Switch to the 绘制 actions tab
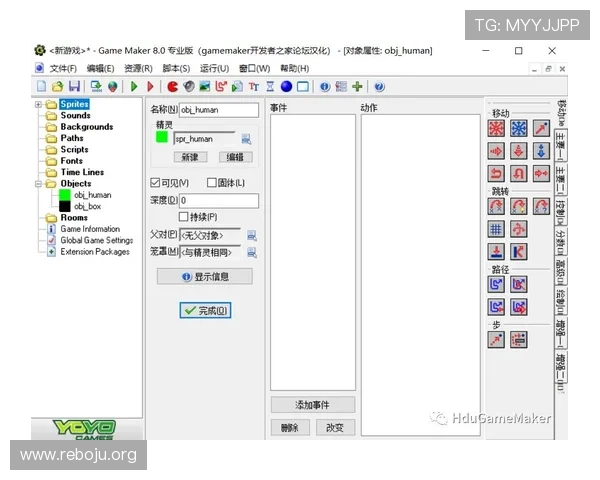Screen dimensions: 600x480 [560, 302]
